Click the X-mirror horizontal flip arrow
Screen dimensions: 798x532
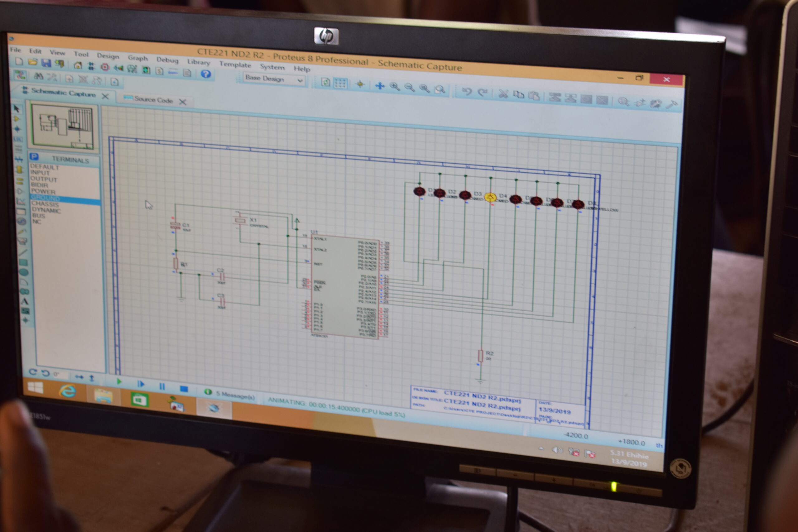[x=79, y=376]
